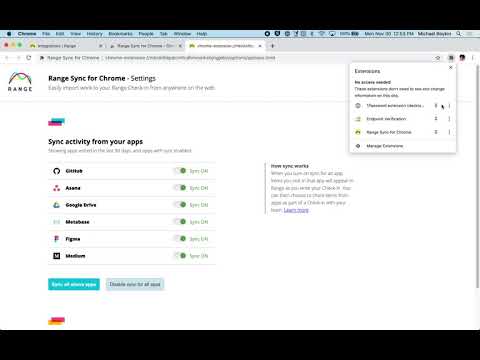The width and height of the screenshot is (480, 360).
Task: Open the View menu
Action: (x=76, y=34)
